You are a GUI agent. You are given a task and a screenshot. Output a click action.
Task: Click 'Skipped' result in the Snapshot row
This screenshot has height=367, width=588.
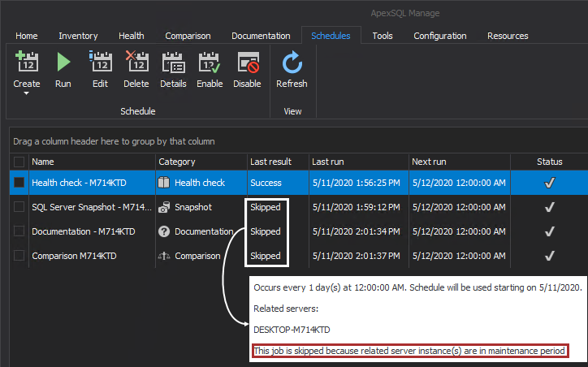[266, 207]
